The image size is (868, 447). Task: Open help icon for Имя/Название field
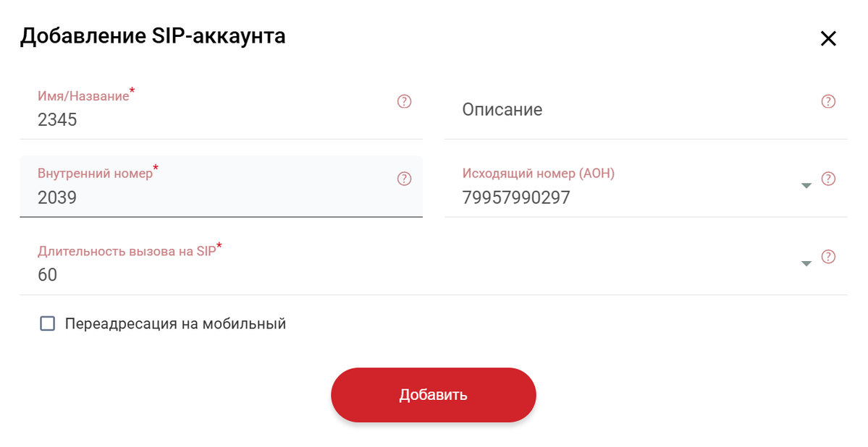click(404, 101)
